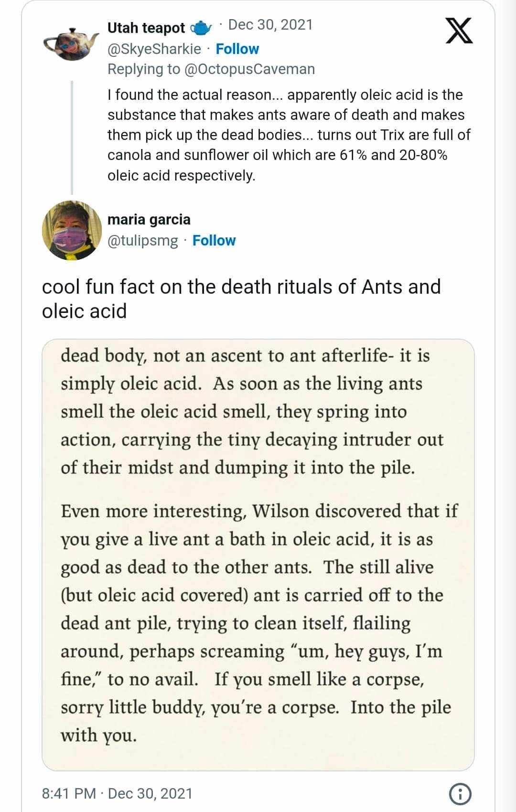Click the maria garcia display name
This screenshot has height=812, width=516.
(149, 219)
